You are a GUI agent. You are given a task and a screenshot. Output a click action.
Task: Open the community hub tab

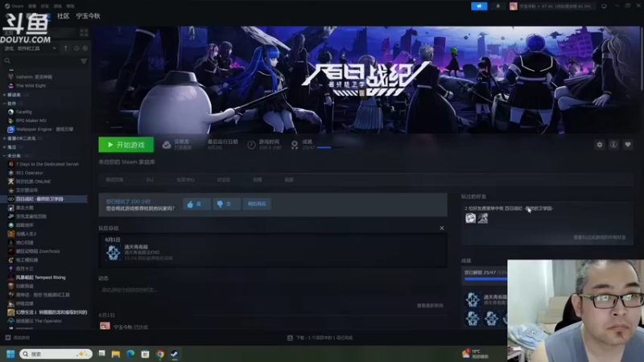pos(186,179)
